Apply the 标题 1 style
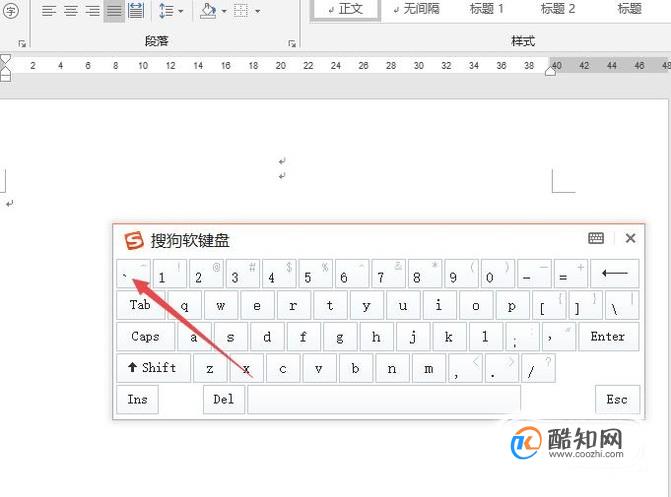The image size is (671, 497). [487, 9]
